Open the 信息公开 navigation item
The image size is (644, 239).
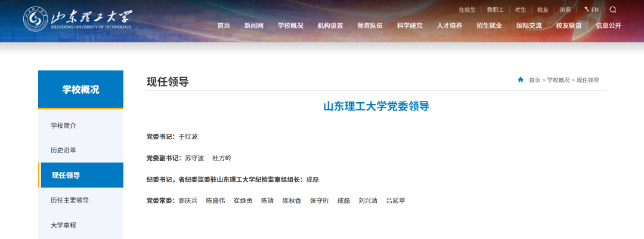pos(609,26)
